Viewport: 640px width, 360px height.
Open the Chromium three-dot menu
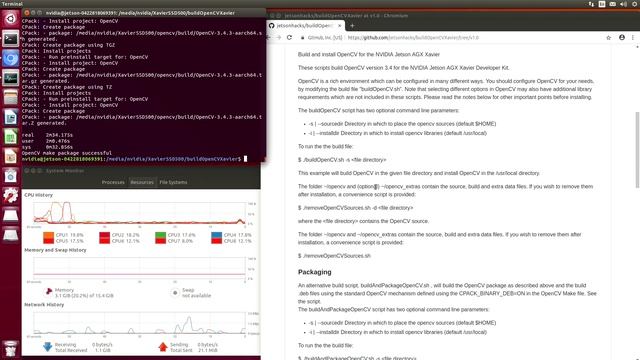pos(633,38)
